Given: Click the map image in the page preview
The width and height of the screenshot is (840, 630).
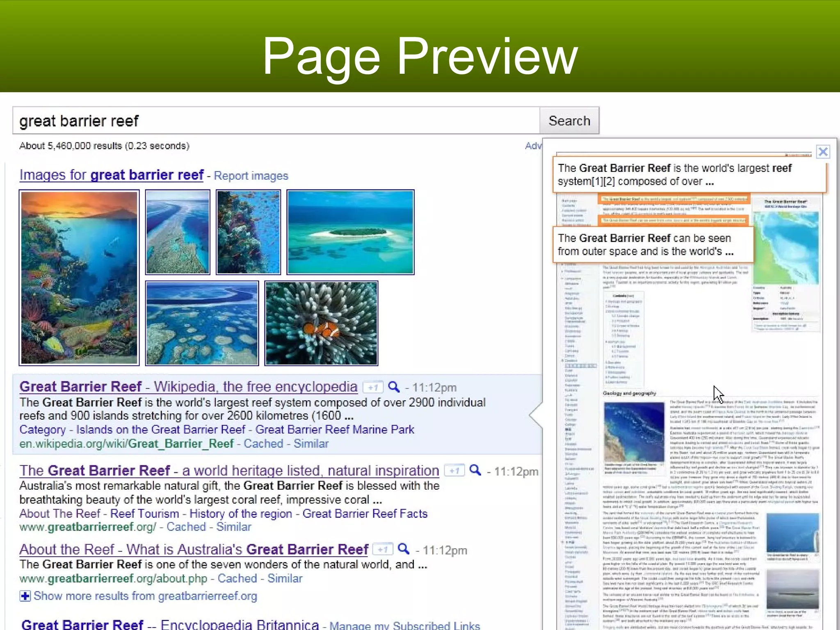Looking at the screenshot, I should click(785, 248).
